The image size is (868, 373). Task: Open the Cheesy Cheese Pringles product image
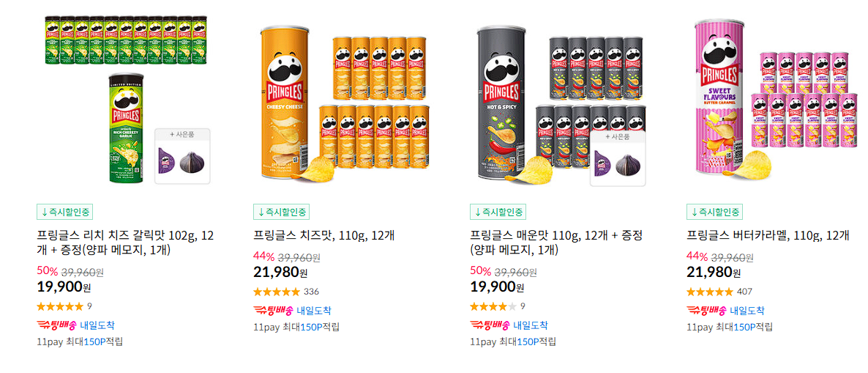[343, 103]
